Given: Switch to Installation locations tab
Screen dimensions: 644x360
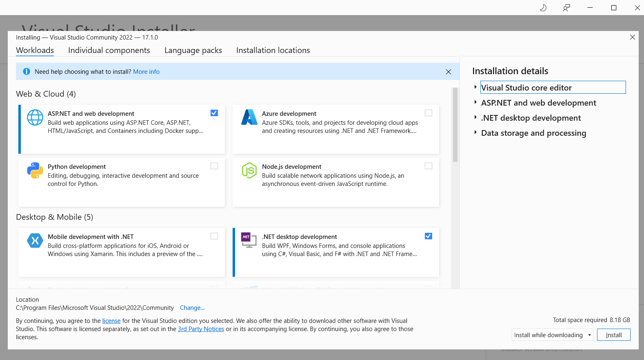Looking at the screenshot, I should pyautogui.click(x=273, y=50).
